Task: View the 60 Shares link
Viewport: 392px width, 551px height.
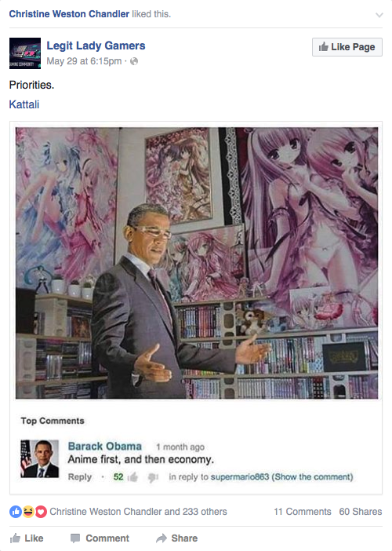Action: coord(361,512)
